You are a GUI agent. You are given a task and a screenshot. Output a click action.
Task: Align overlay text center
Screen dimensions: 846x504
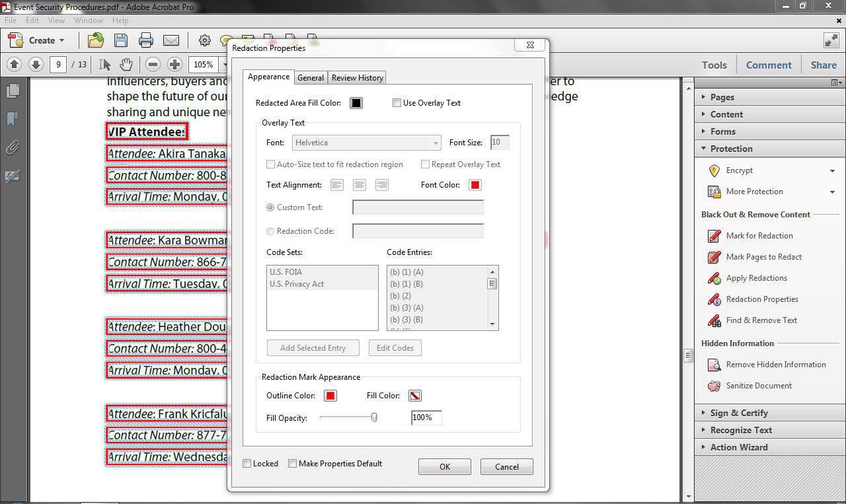360,185
